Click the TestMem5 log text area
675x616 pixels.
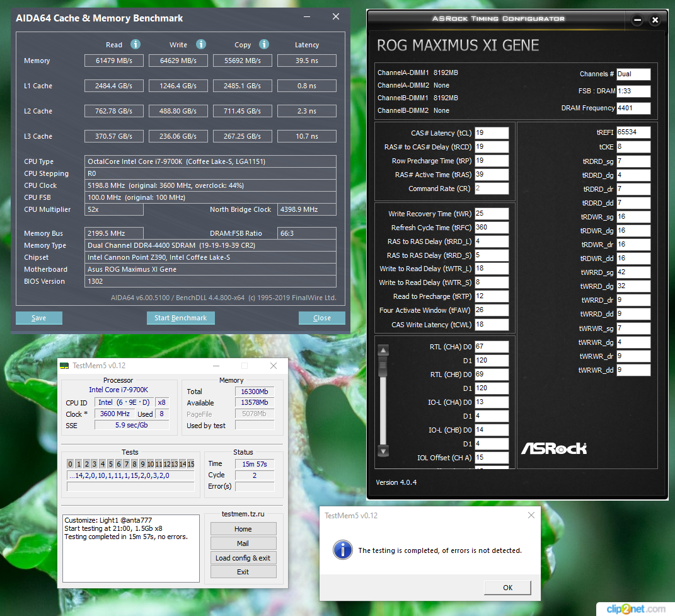(131, 549)
